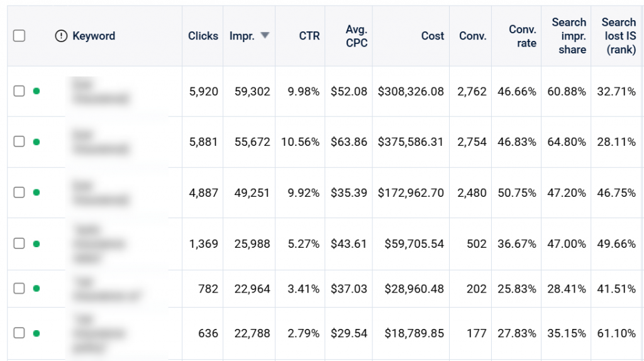Click the green status dot in the 5,881 clicks row

click(36, 142)
